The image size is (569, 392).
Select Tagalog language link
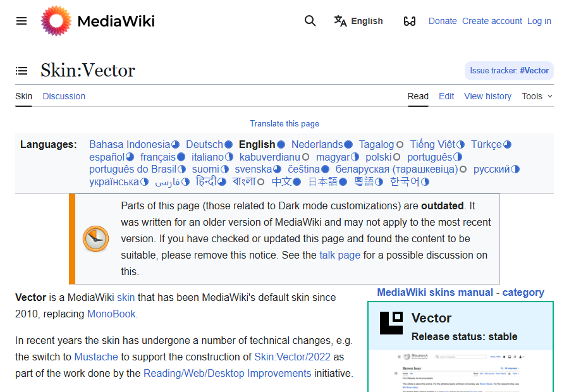click(376, 144)
